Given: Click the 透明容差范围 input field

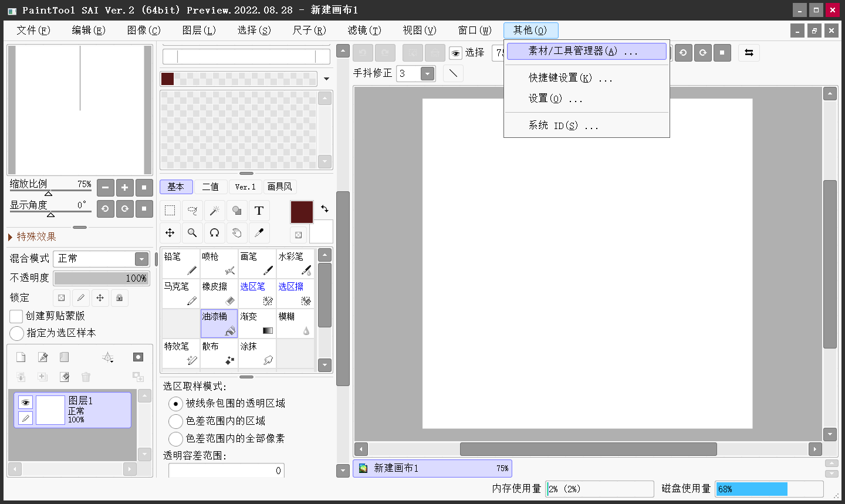Looking at the screenshot, I should click(x=227, y=471).
